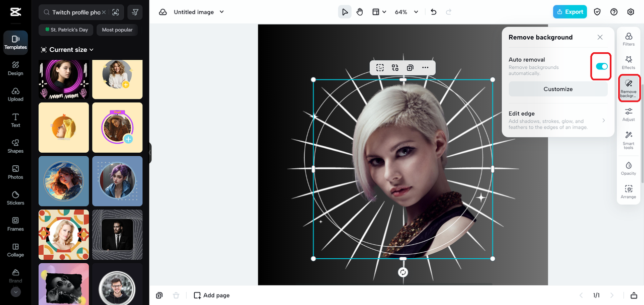Toggle the Auto removal switch

(602, 66)
